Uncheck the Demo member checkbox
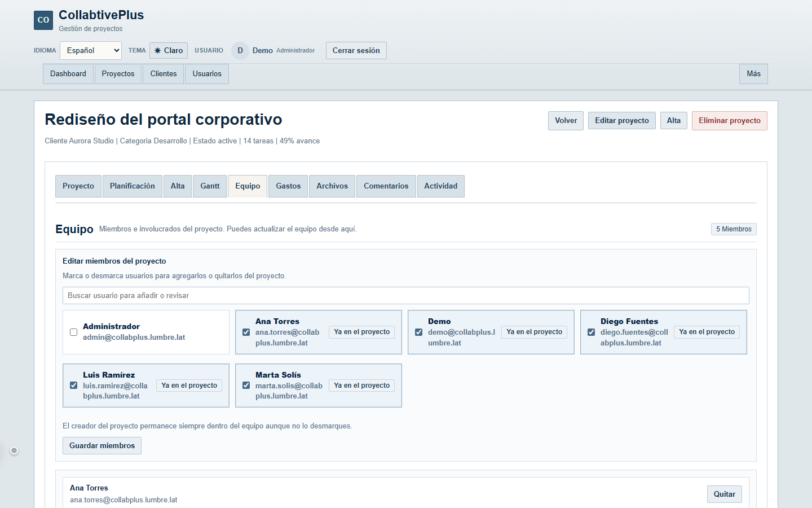The image size is (812, 508). tap(418, 332)
